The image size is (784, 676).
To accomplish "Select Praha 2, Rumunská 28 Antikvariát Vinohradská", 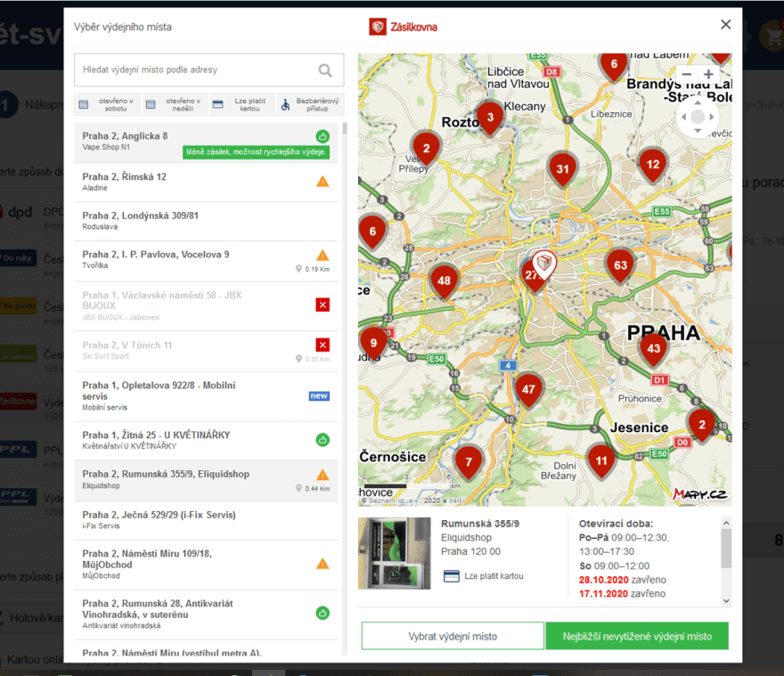I will click(206, 615).
